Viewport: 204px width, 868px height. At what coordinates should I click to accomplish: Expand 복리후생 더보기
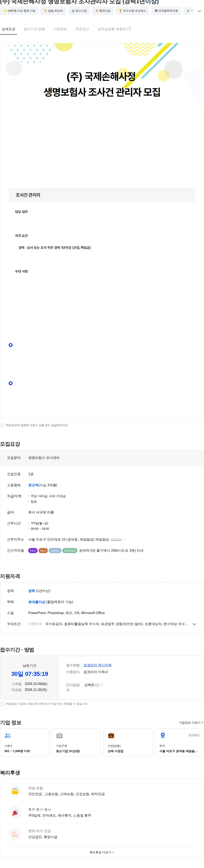102,852
